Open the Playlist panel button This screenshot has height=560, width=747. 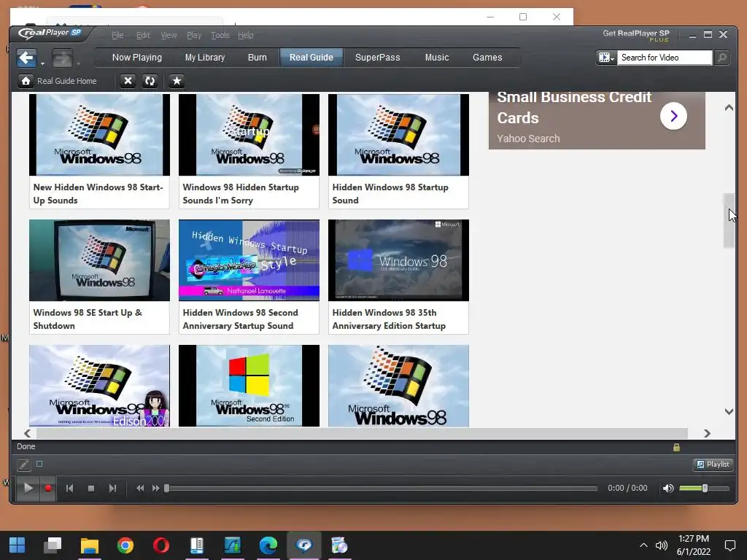pos(713,464)
